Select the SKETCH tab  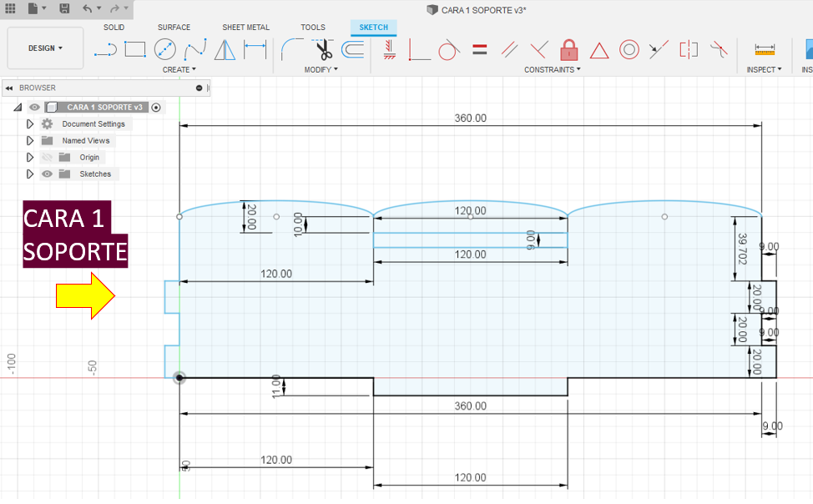373,28
